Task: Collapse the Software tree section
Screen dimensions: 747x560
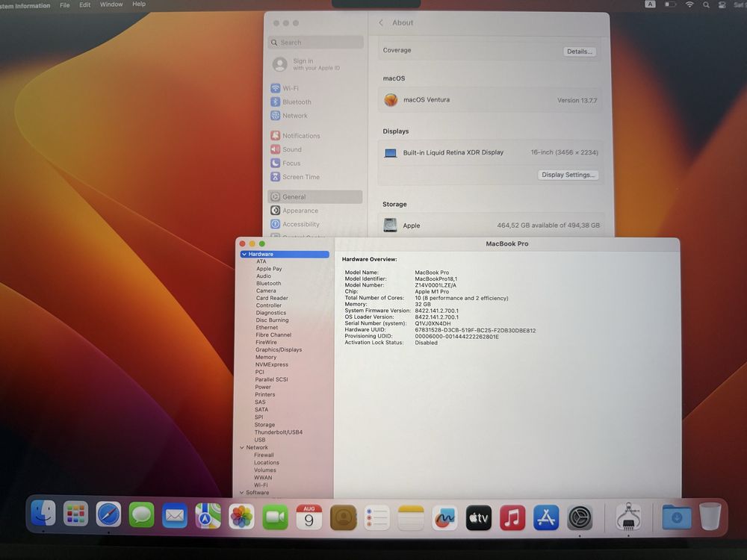Action: [241, 492]
